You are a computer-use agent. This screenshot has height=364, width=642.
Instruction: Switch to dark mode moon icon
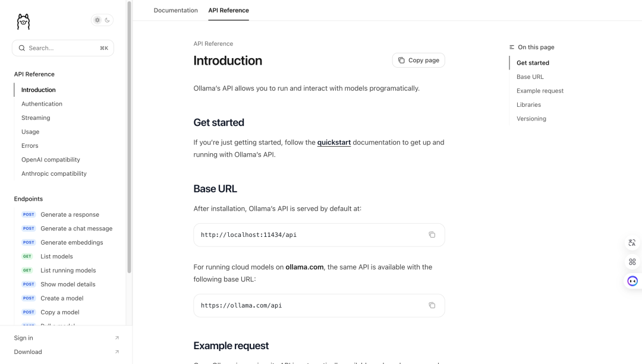(x=107, y=20)
